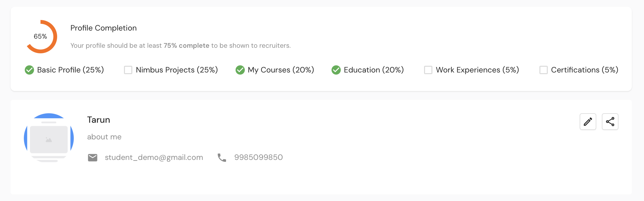Click the Basic Profile (25%) label

(70, 70)
